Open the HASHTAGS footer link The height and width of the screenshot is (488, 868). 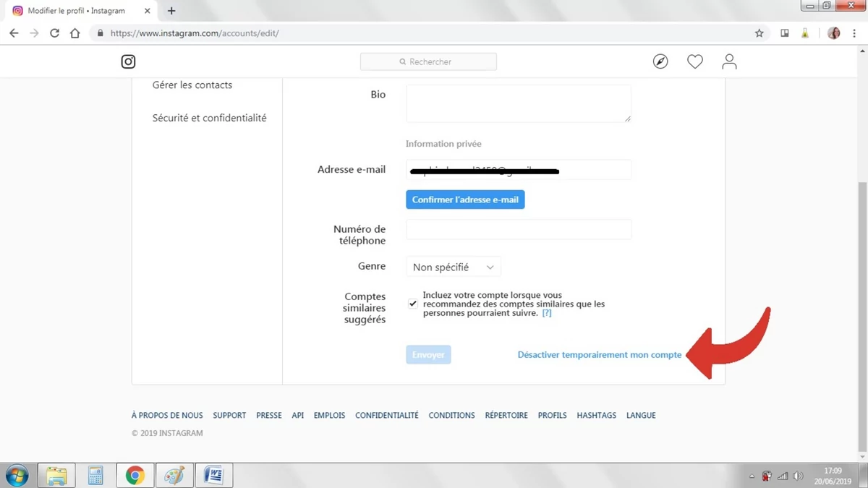[x=597, y=415]
